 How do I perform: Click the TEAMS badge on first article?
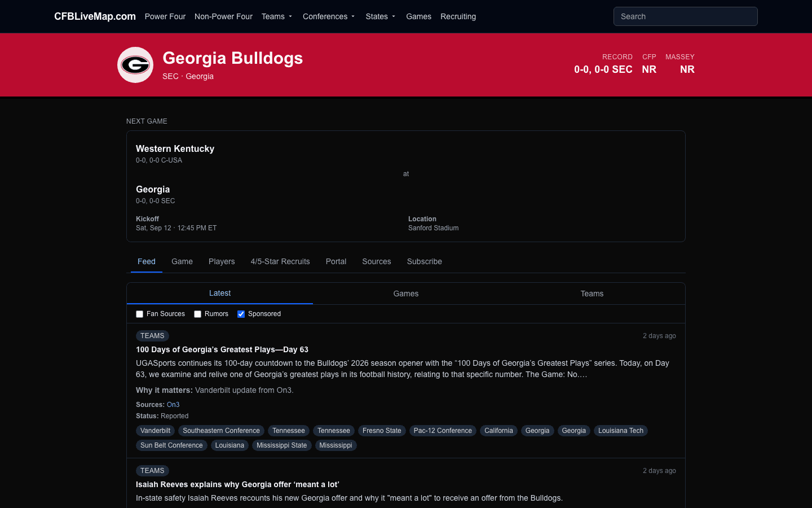tap(152, 336)
